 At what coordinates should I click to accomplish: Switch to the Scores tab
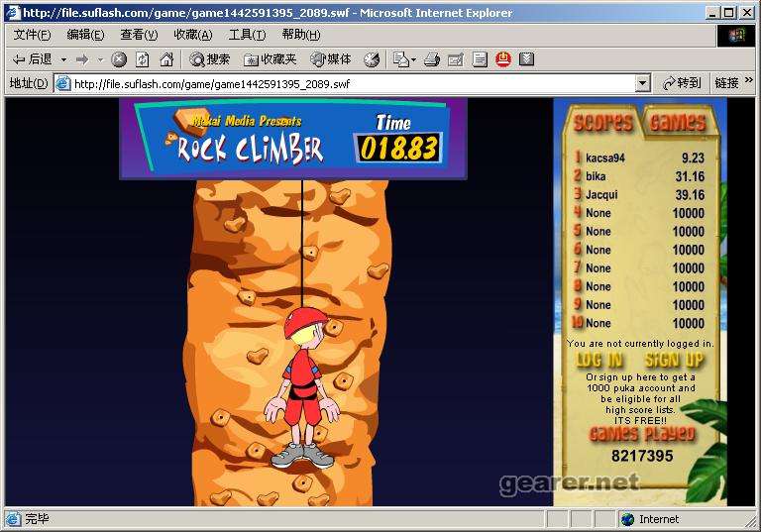pyautogui.click(x=602, y=122)
